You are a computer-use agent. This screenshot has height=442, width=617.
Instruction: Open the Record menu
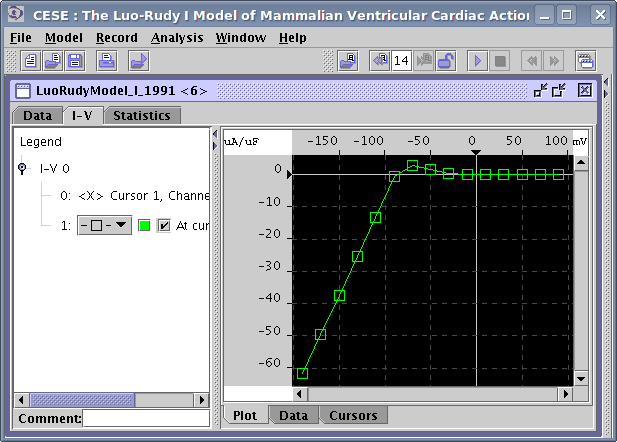[x=117, y=38]
